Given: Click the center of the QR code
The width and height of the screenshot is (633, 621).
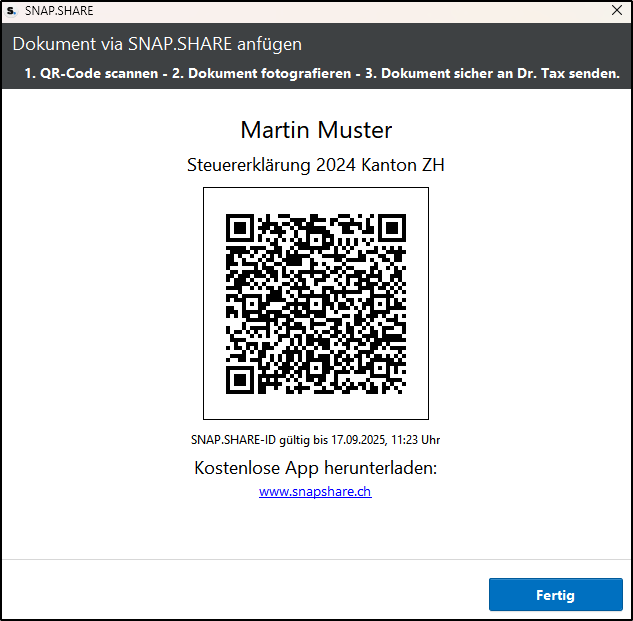Looking at the screenshot, I should pyautogui.click(x=316, y=303).
